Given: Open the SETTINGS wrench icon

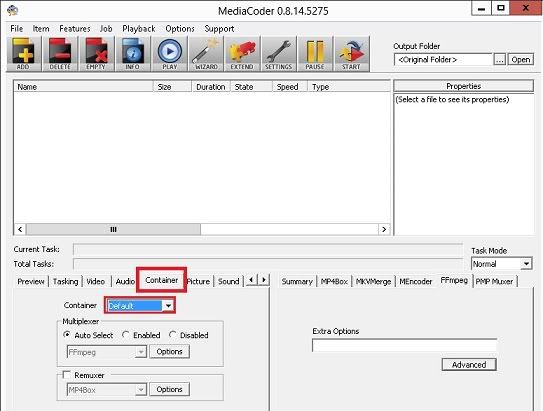Looking at the screenshot, I should [279, 54].
